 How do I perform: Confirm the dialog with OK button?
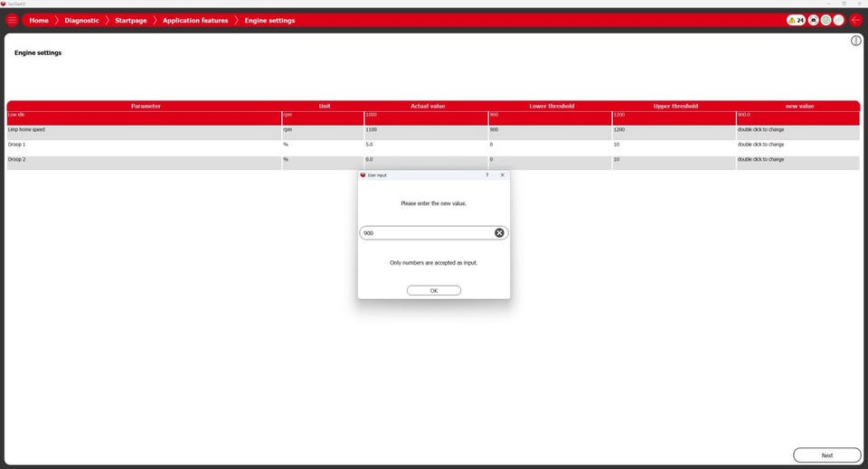click(433, 290)
